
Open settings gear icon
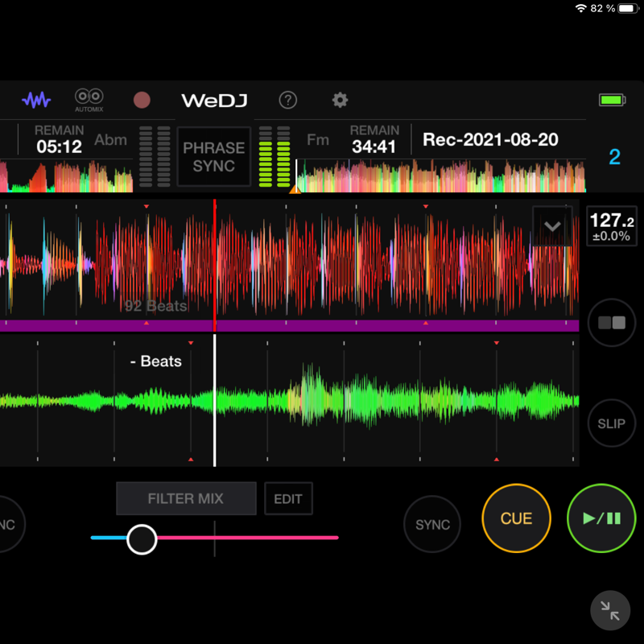(340, 100)
